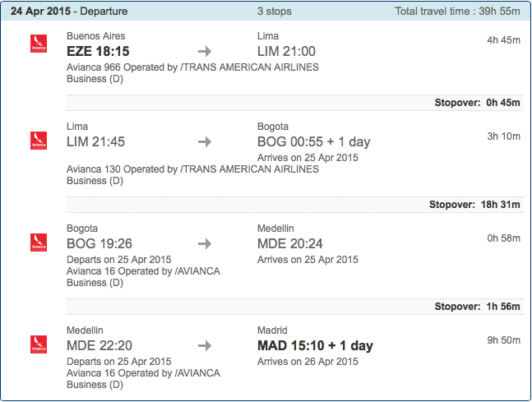Click the Avianca logo beside MDE 22:20
The height and width of the screenshot is (402, 532).
[x=39, y=344]
